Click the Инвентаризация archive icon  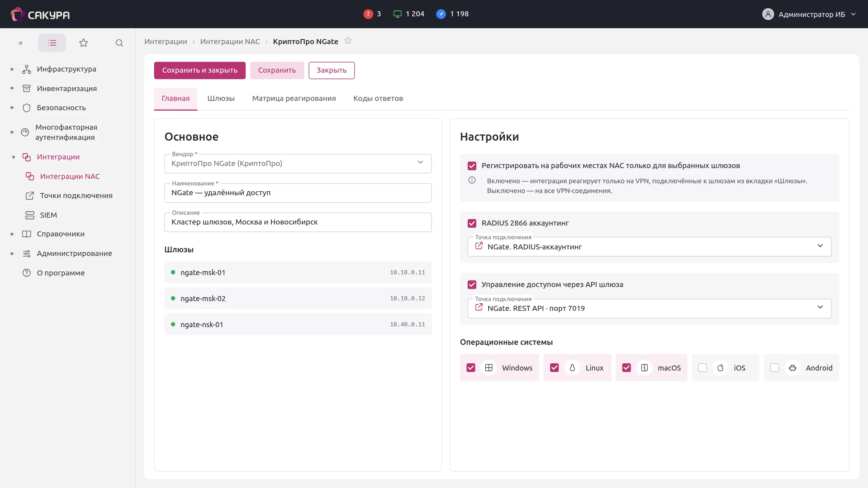[26, 88]
